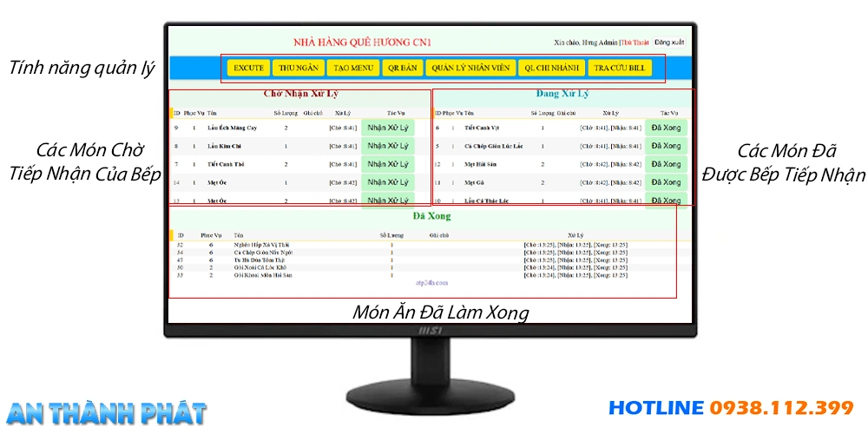This screenshot has width=868, height=434.
Task: Select dish name Lẩu Ếch Măng Cay
Action: click(x=232, y=128)
